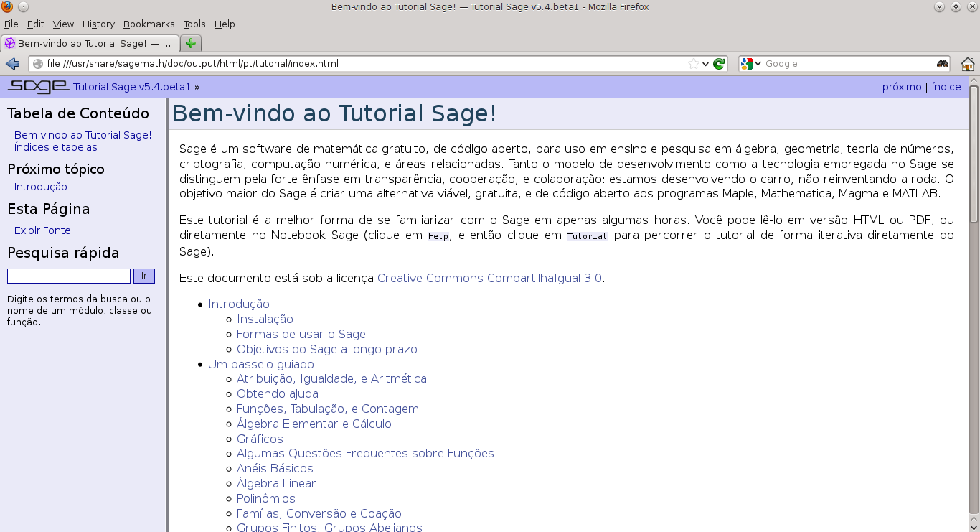Click the Pesquisa rápida sidebar heading
The height and width of the screenshot is (532, 980).
click(x=63, y=253)
